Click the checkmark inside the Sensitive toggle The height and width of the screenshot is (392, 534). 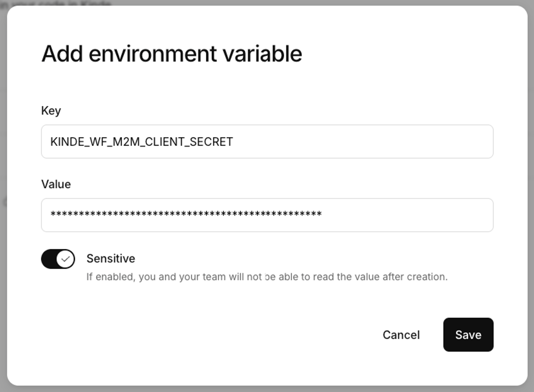tap(65, 259)
